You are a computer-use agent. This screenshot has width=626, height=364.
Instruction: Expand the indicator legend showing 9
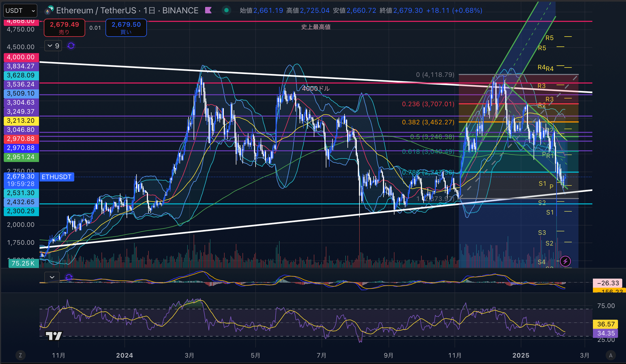click(x=53, y=46)
